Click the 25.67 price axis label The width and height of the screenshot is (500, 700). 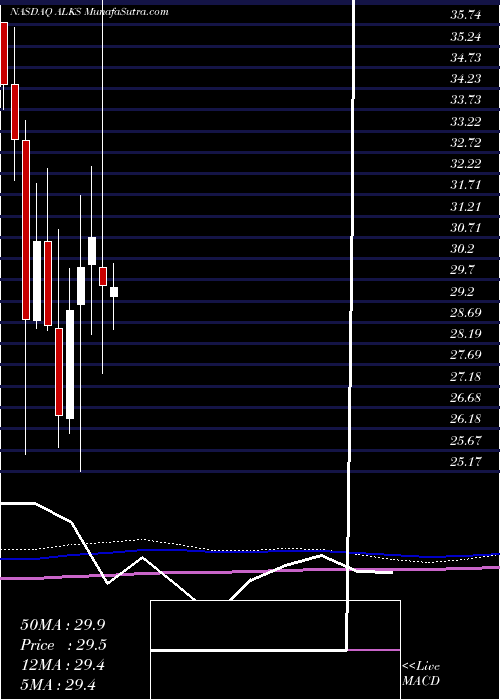[x=466, y=441]
